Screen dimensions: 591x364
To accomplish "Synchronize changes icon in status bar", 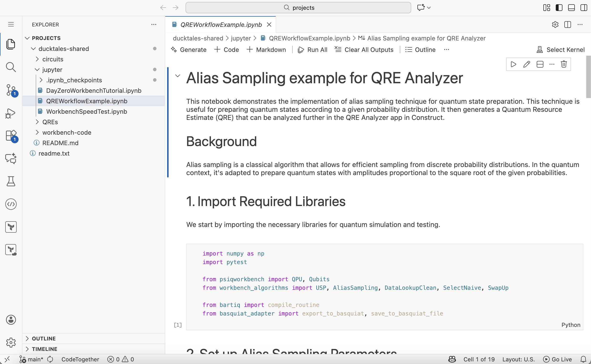I will point(50,359).
